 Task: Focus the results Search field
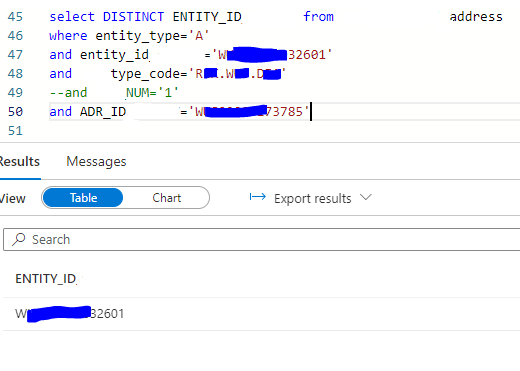point(262,239)
